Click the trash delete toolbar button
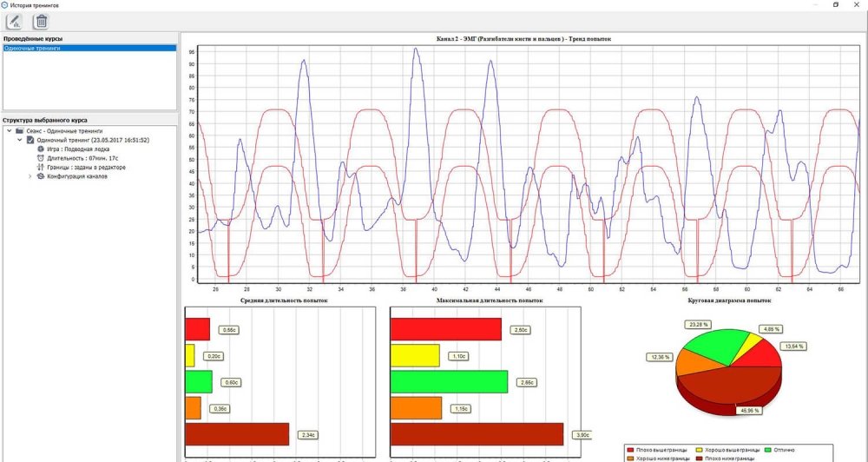 click(41, 22)
